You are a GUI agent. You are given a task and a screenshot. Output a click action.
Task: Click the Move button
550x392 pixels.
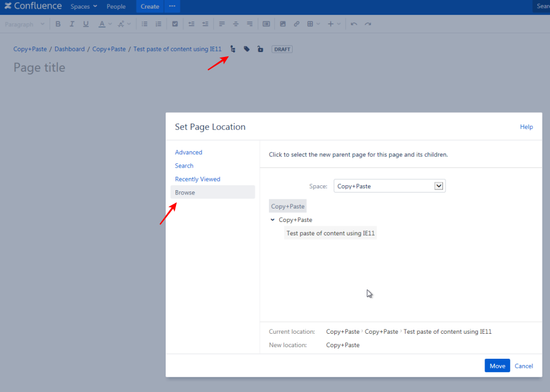(497, 366)
